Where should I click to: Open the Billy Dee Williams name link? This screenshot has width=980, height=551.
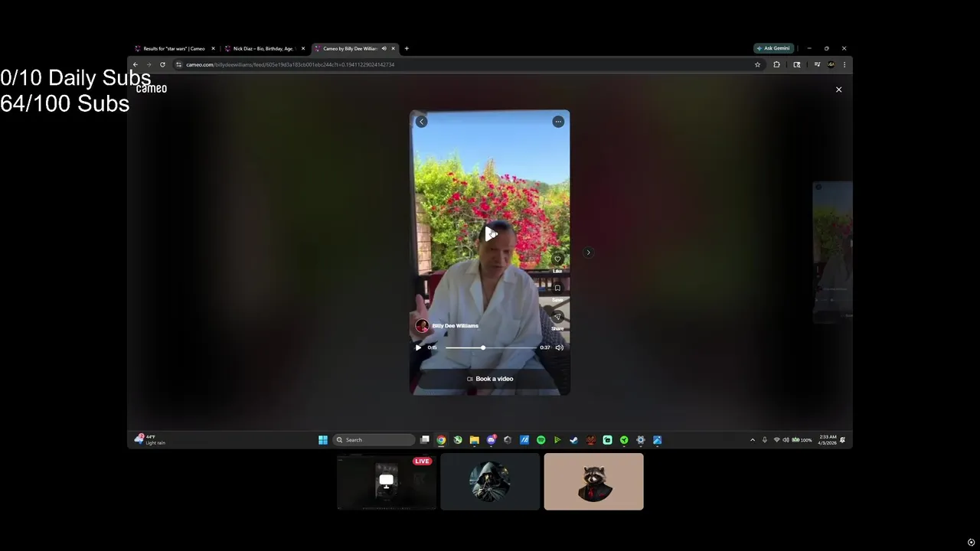click(455, 326)
